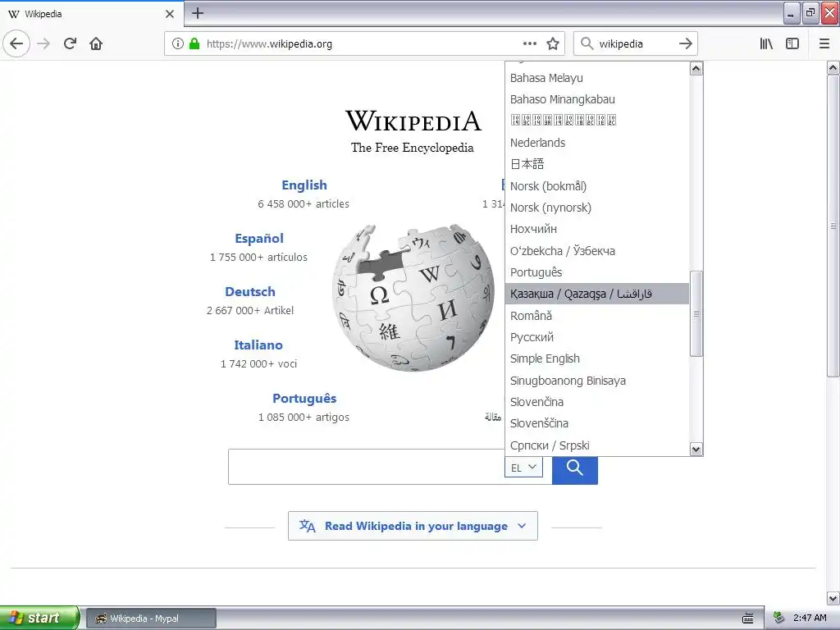Show site information icon in address bar

[178, 43]
